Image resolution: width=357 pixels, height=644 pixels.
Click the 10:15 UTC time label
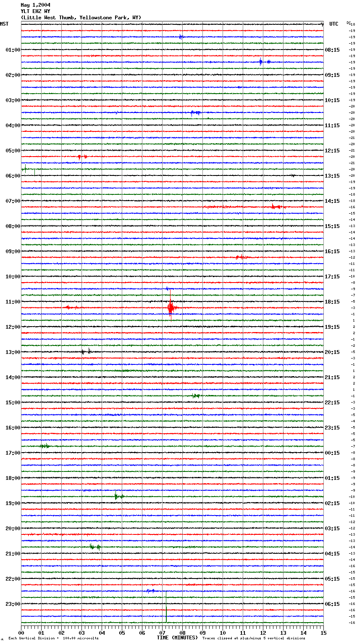pyautogui.click(x=332, y=100)
